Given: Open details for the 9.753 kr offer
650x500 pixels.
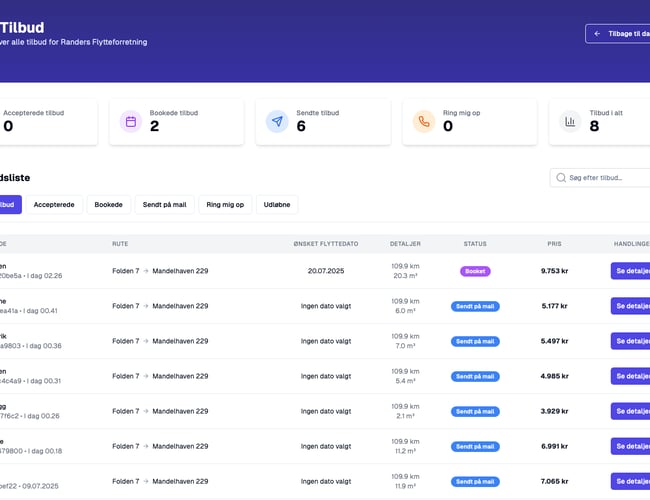Looking at the screenshot, I should pyautogui.click(x=631, y=271).
